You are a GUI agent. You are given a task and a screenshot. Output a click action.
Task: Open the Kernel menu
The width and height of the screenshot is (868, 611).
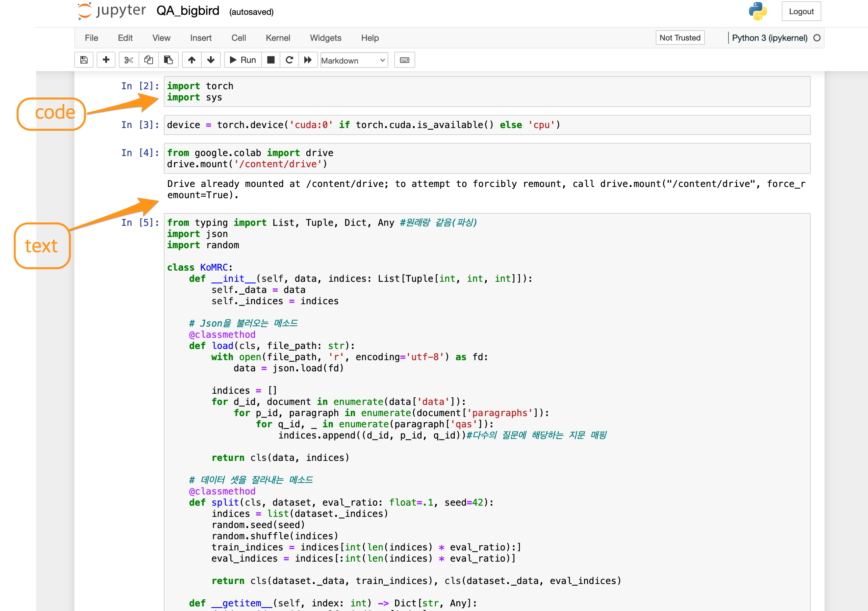coord(278,38)
